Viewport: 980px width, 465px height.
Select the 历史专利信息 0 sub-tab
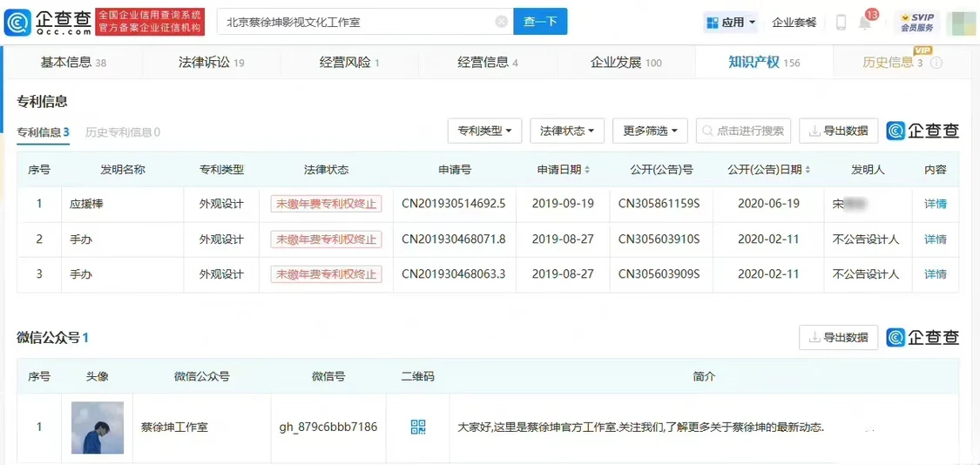tap(123, 131)
